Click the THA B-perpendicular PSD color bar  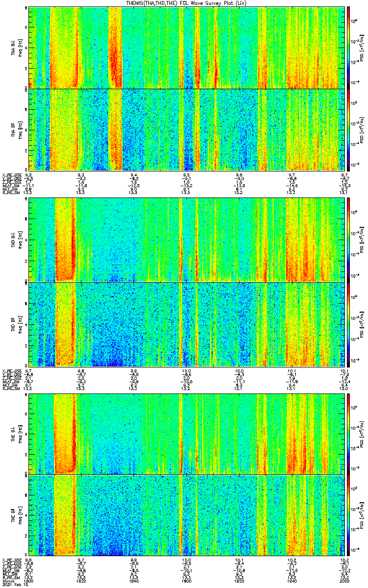pyautogui.click(x=348, y=47)
